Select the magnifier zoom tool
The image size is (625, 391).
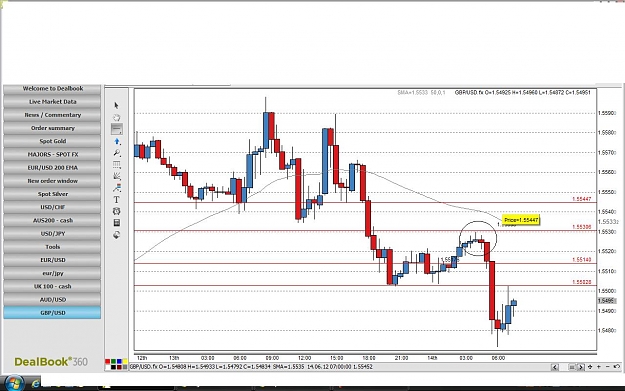116,153
